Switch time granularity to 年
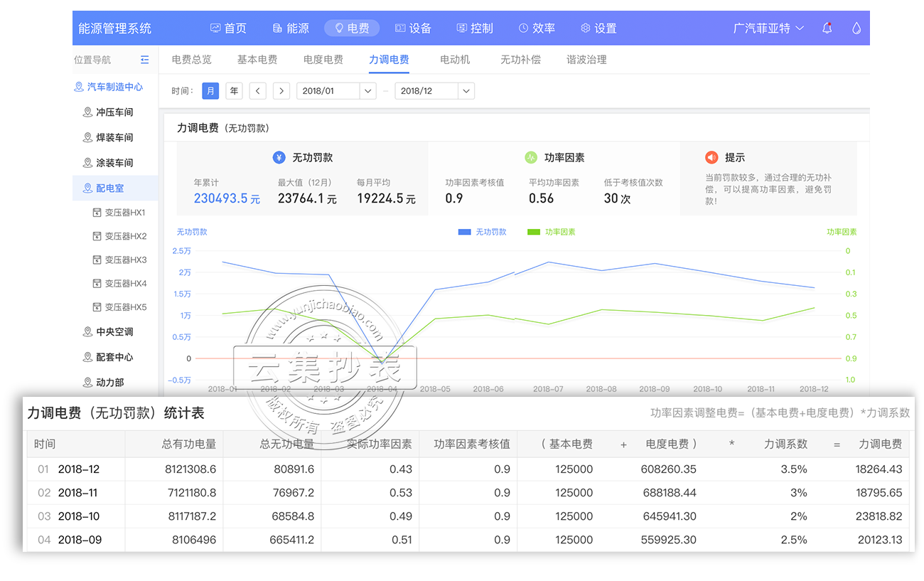The width and height of the screenshot is (924, 581). click(234, 91)
